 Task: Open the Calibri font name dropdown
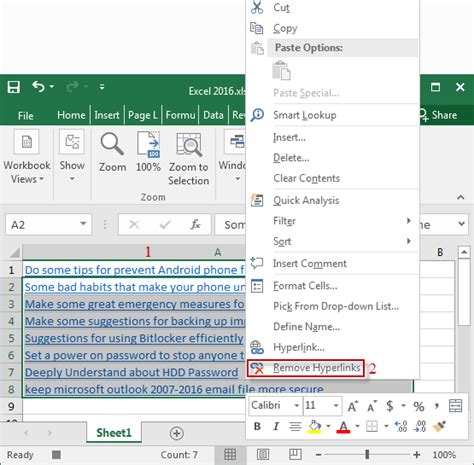296,406
